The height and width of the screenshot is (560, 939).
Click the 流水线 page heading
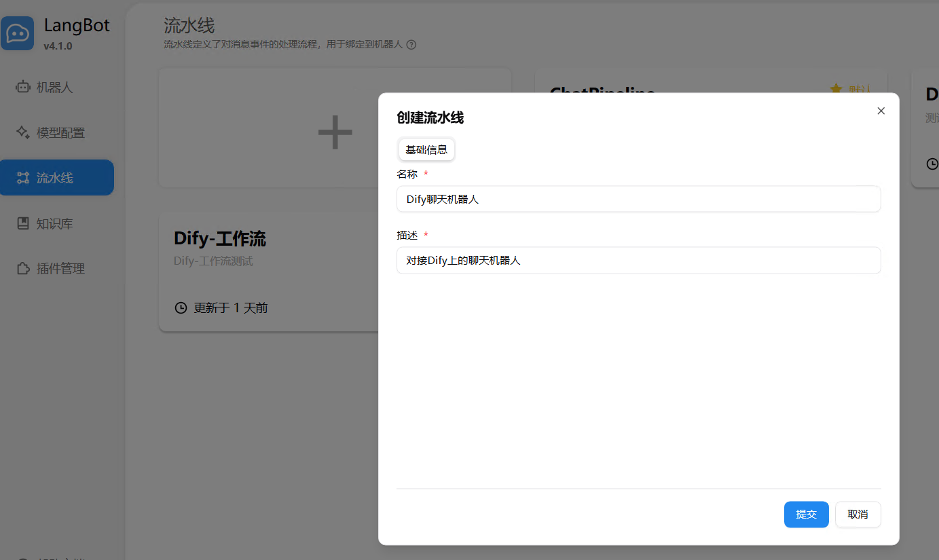(x=189, y=26)
